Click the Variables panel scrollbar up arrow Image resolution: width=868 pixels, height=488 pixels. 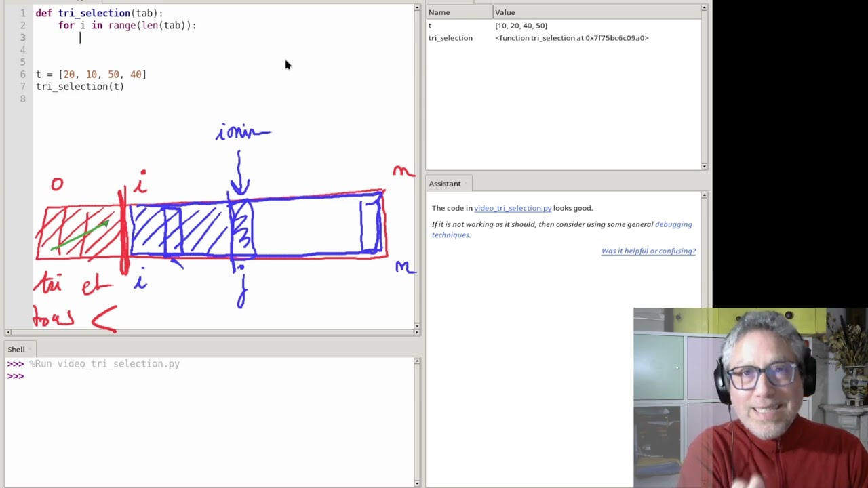705,9
